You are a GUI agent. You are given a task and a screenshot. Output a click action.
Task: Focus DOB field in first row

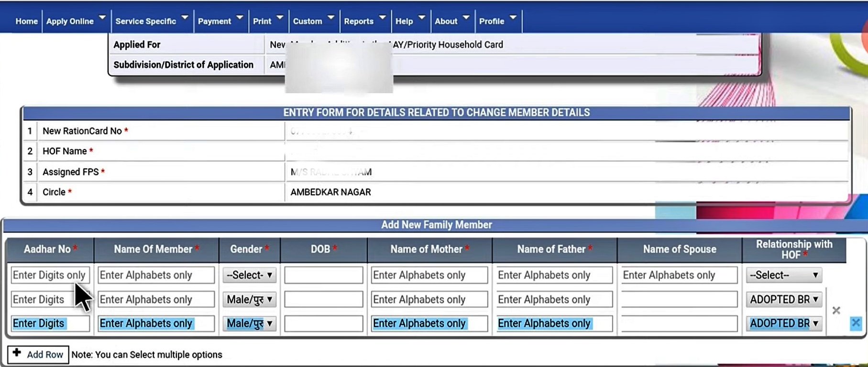(x=324, y=275)
